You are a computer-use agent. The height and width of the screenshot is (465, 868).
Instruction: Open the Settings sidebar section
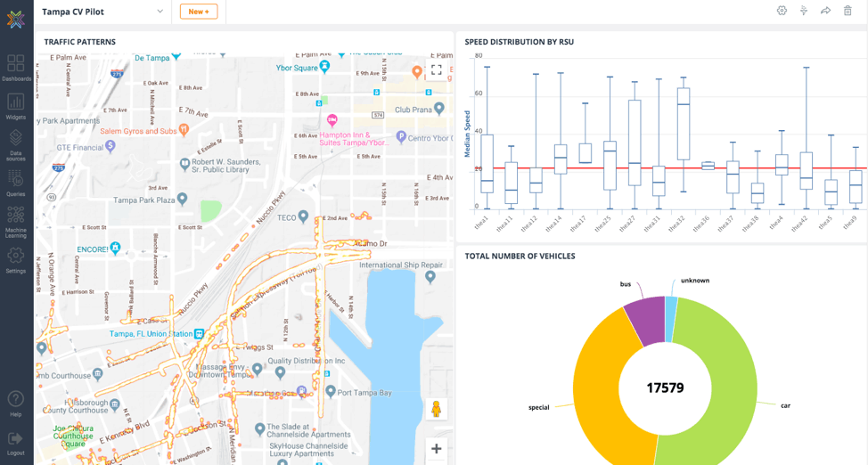pyautogui.click(x=16, y=260)
